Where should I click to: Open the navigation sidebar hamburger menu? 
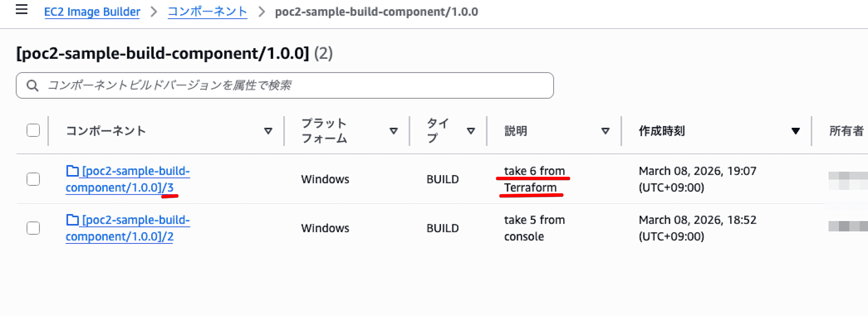(21, 10)
